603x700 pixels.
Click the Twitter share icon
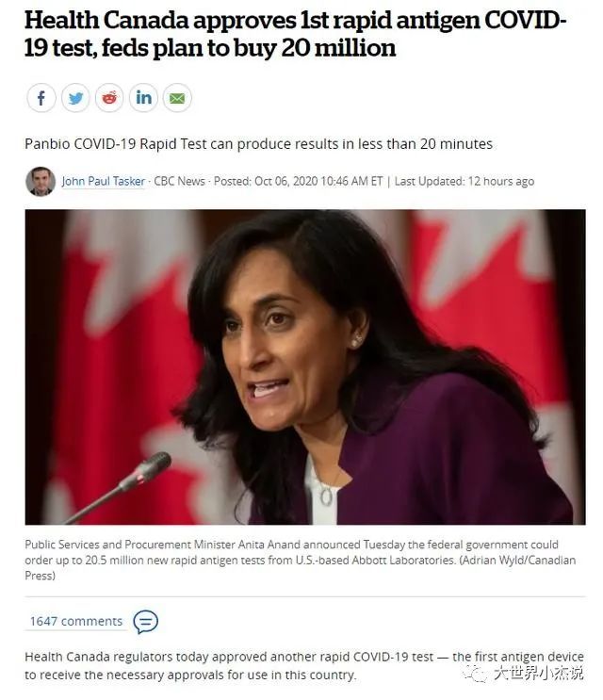75,98
